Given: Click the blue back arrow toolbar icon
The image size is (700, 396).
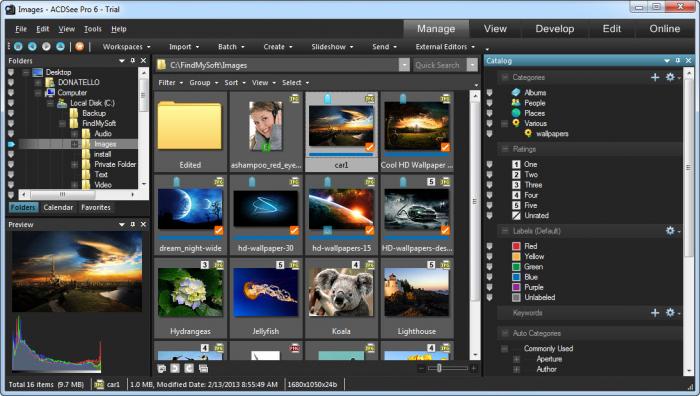Looking at the screenshot, I should point(32,46).
